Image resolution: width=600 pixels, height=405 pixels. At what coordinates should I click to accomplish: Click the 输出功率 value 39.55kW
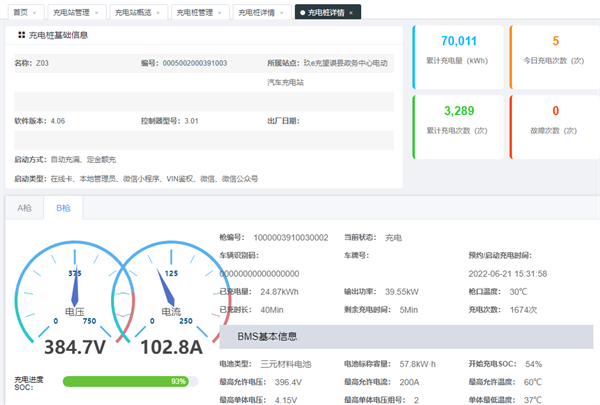point(402,292)
